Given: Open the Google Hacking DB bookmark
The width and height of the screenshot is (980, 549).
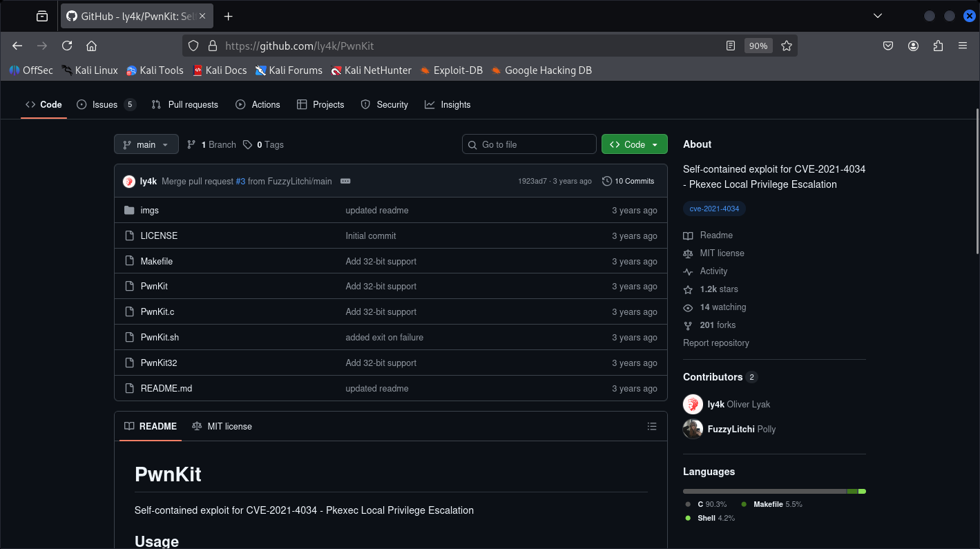Looking at the screenshot, I should (541, 70).
